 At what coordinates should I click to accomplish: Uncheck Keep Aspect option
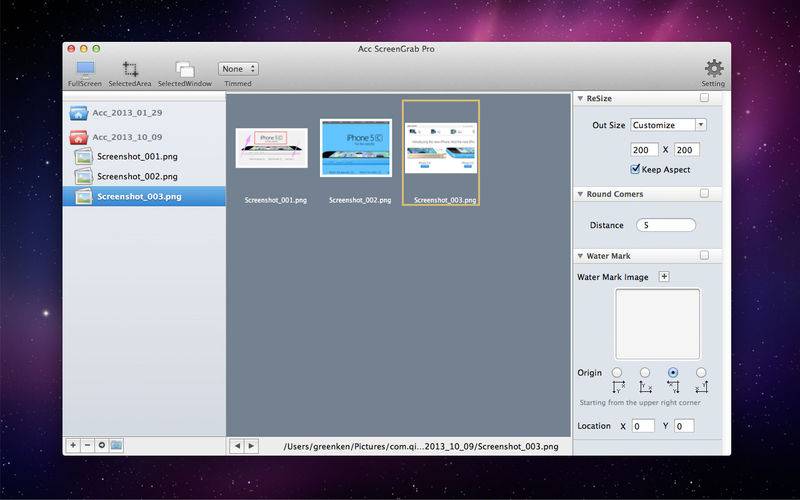[635, 169]
